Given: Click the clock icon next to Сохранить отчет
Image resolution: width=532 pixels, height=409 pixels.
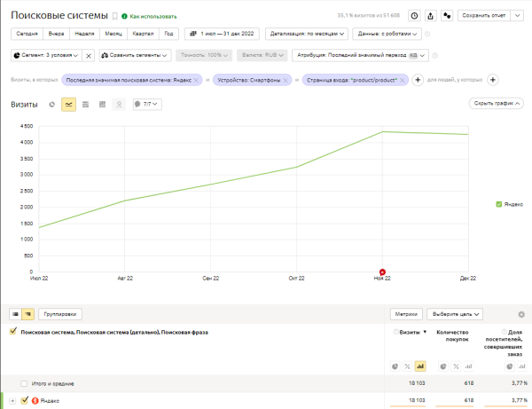Looking at the screenshot, I should 414,15.
